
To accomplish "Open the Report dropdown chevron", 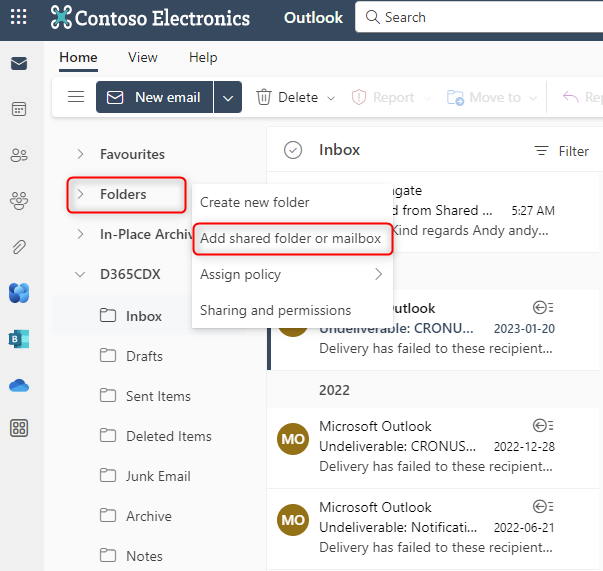I will 427,98.
